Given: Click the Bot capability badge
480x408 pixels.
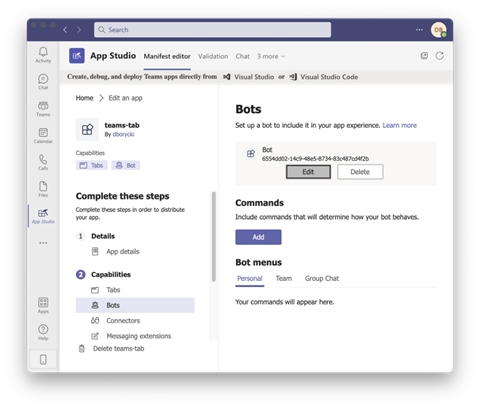Looking at the screenshot, I should click(x=126, y=165).
